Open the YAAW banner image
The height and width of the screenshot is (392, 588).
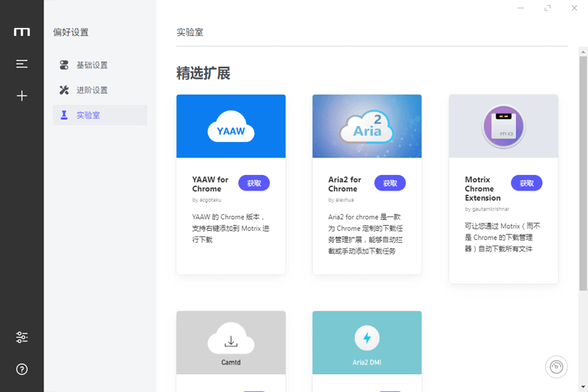(231, 126)
